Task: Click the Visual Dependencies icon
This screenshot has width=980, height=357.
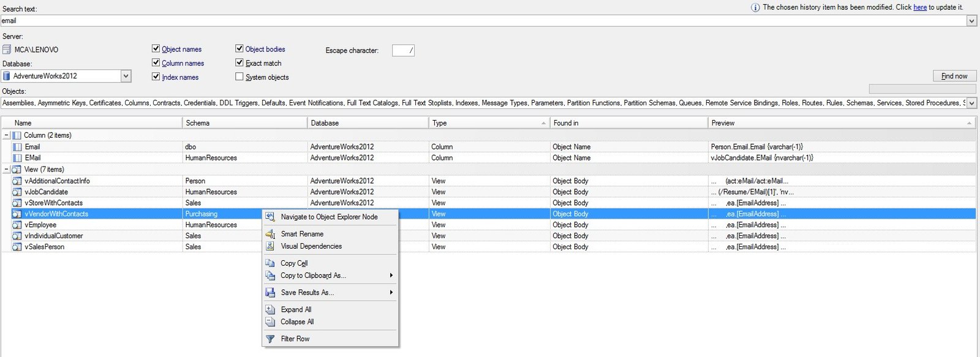Action: (x=270, y=246)
